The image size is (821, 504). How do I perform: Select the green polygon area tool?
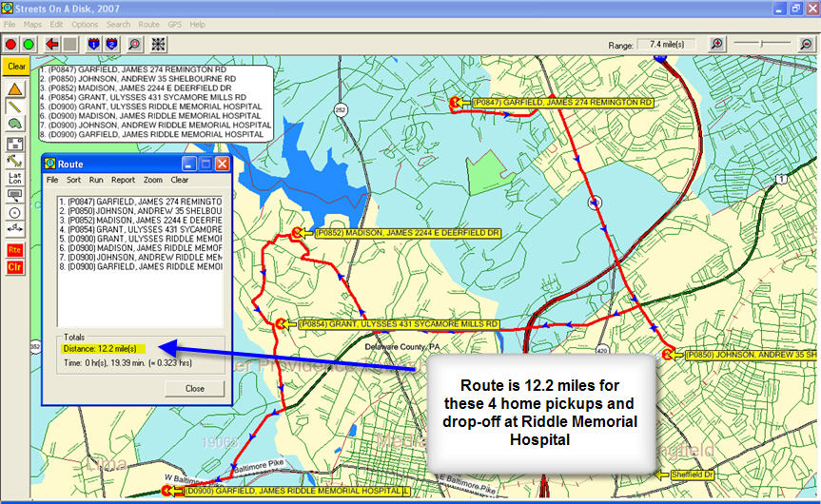point(14,124)
